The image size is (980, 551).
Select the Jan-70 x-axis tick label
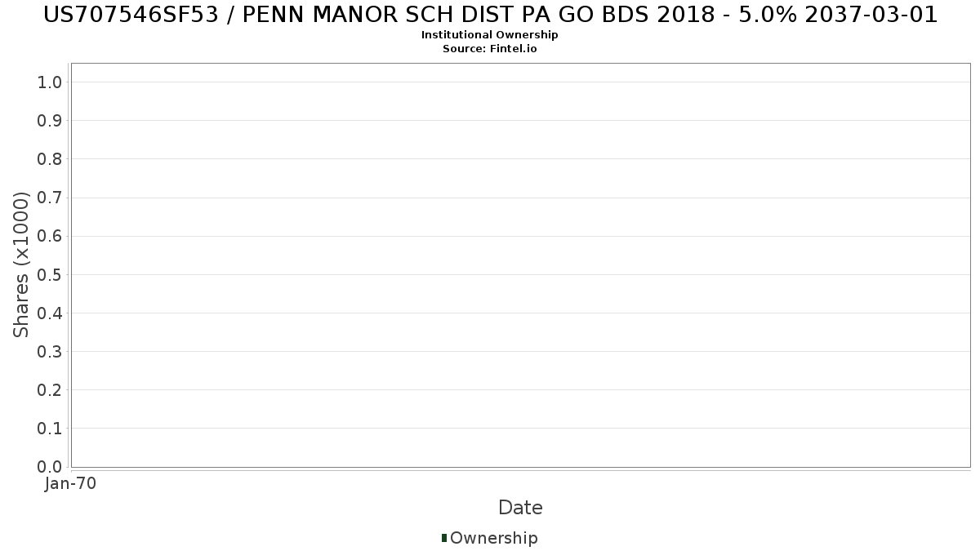click(x=70, y=484)
